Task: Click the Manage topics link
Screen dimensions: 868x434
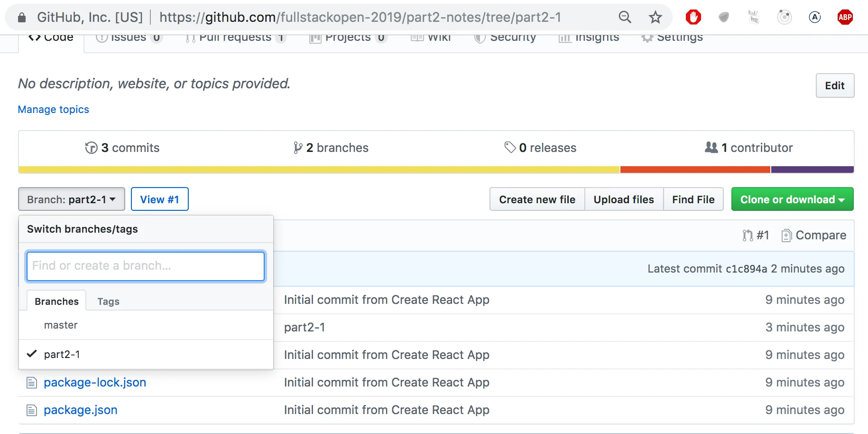Action: (53, 109)
